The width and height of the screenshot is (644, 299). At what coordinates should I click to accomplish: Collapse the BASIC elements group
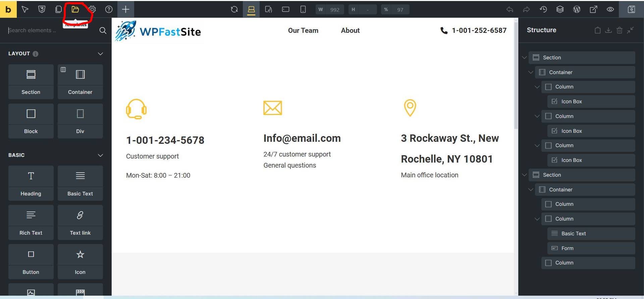[x=100, y=155]
